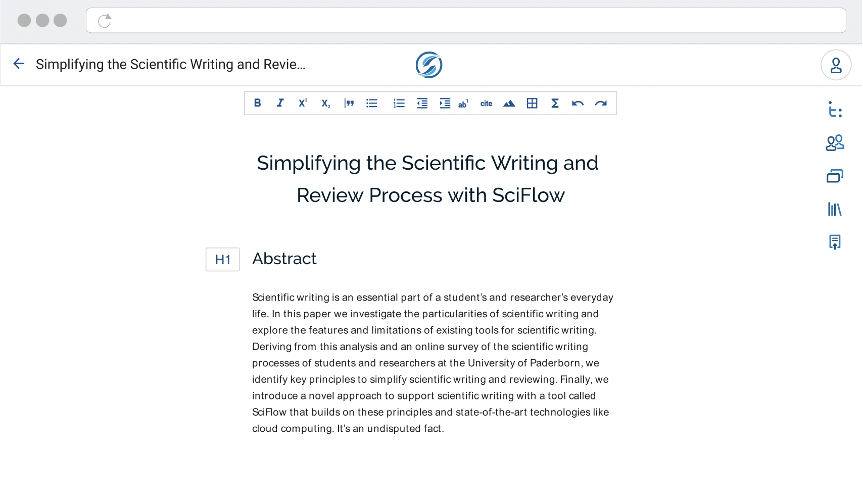863x504 pixels.
Task: Insert an image into the document
Action: coord(509,103)
